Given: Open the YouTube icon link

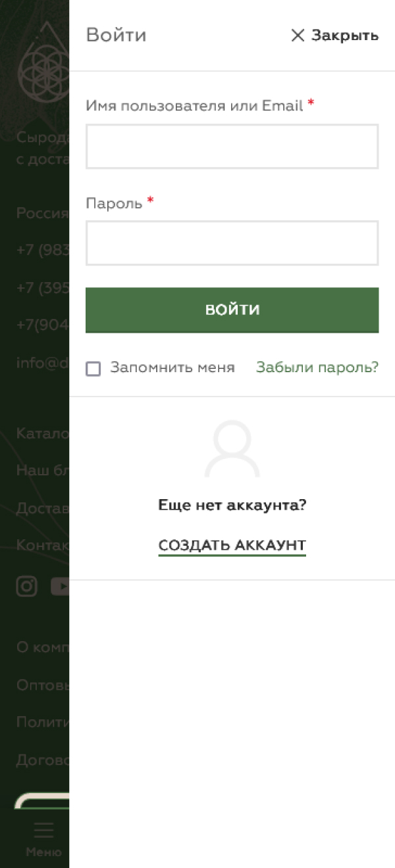Looking at the screenshot, I should click(x=60, y=586).
